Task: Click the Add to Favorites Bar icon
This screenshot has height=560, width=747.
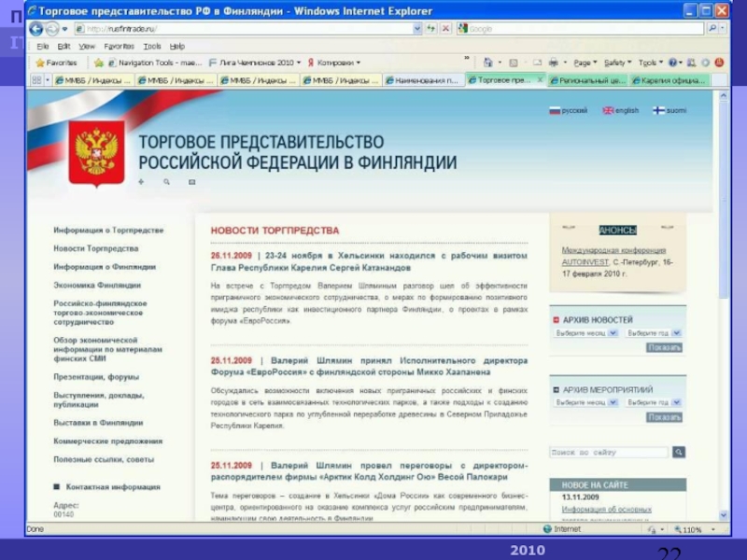Action: point(99,63)
